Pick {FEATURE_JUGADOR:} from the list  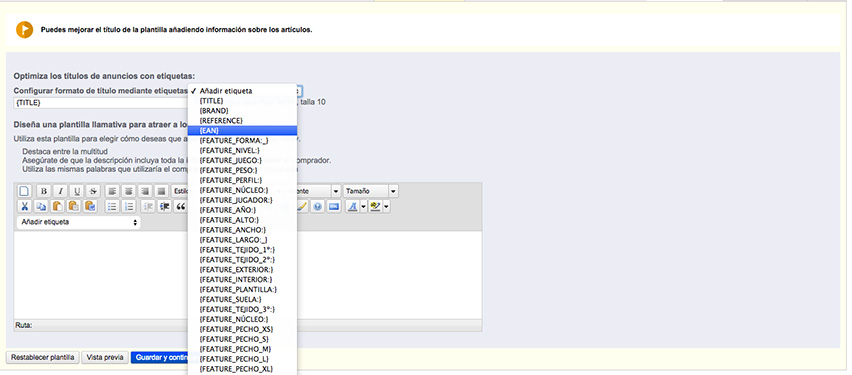(x=242, y=200)
